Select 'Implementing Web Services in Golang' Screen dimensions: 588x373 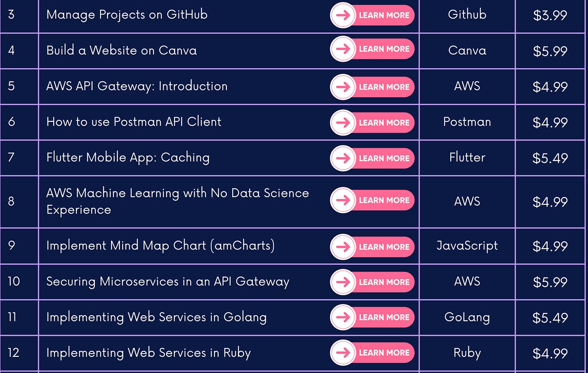pyautogui.click(x=156, y=317)
